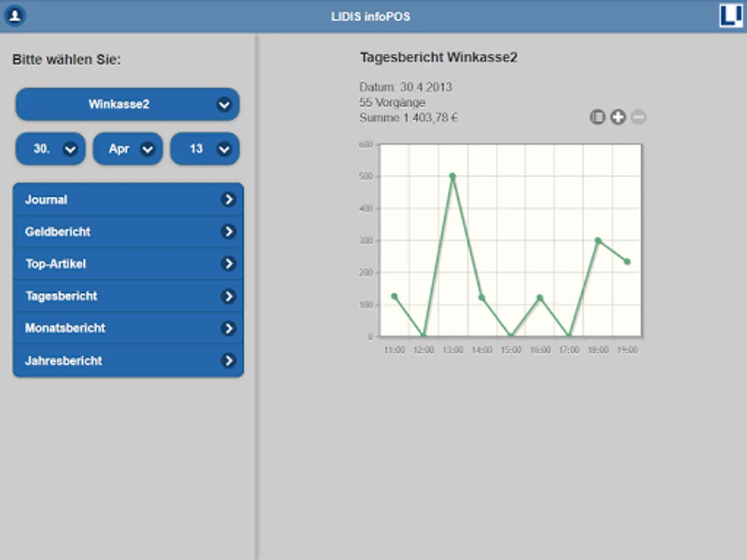Viewport: 747px width, 560px height.
Task: Click the 11:00 data point
Action: (394, 296)
